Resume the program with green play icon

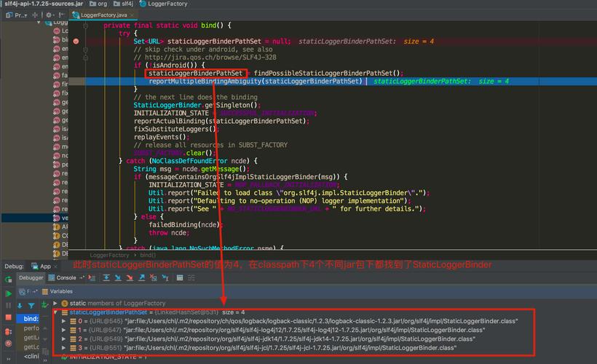click(9, 293)
